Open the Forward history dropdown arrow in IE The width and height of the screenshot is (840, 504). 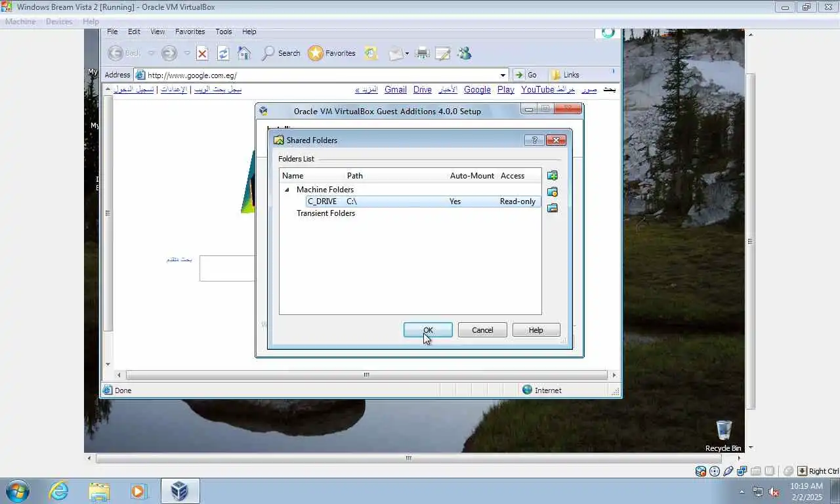187,53
